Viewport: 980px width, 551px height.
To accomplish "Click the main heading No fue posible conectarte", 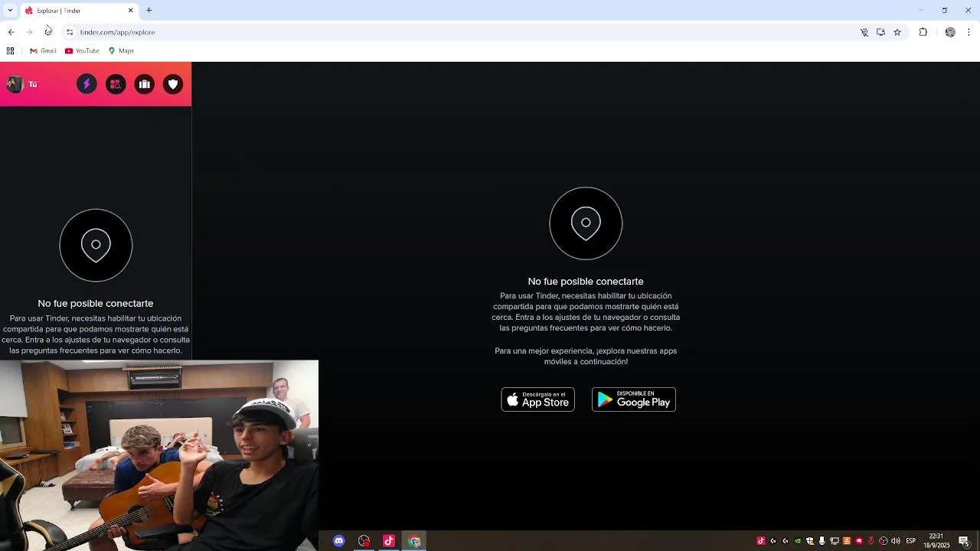I will [x=586, y=282].
